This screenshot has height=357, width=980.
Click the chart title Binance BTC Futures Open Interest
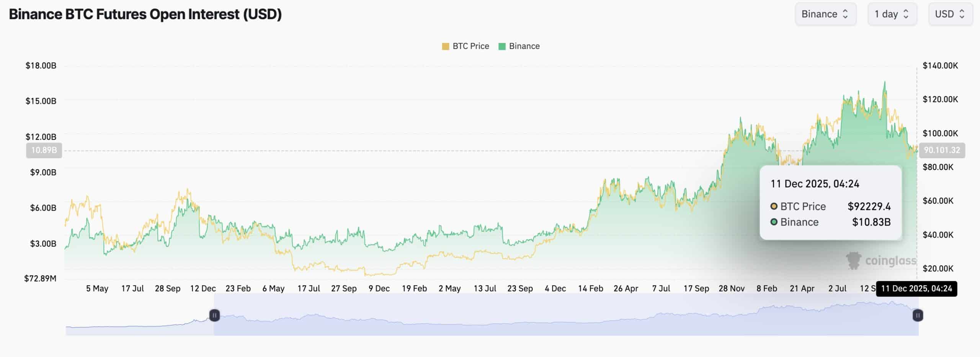pyautogui.click(x=145, y=15)
